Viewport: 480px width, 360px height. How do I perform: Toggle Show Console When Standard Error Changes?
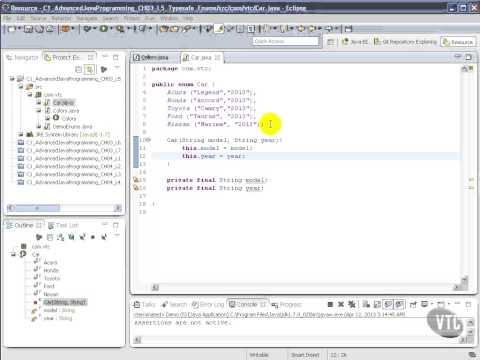click(399, 304)
